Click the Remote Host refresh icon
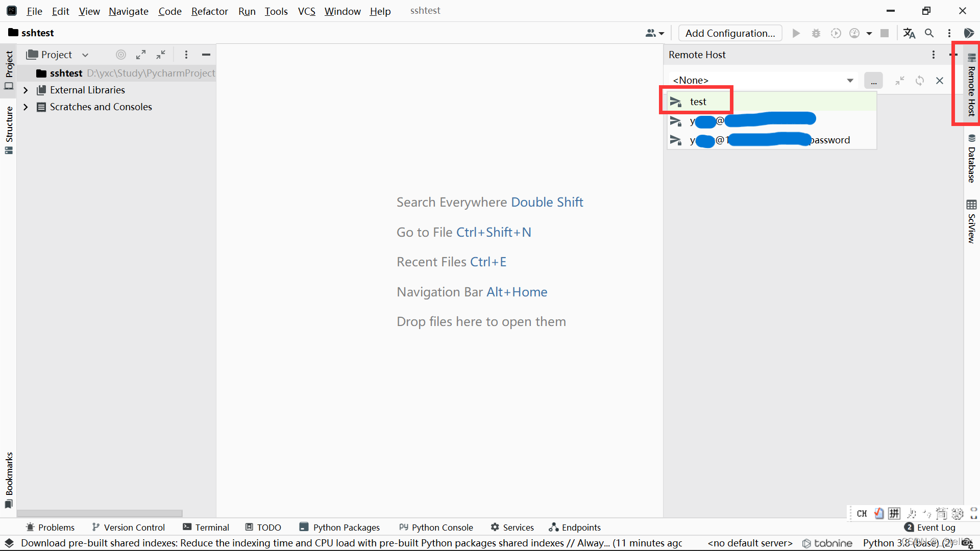Image resolution: width=980 pixels, height=551 pixels. point(920,81)
